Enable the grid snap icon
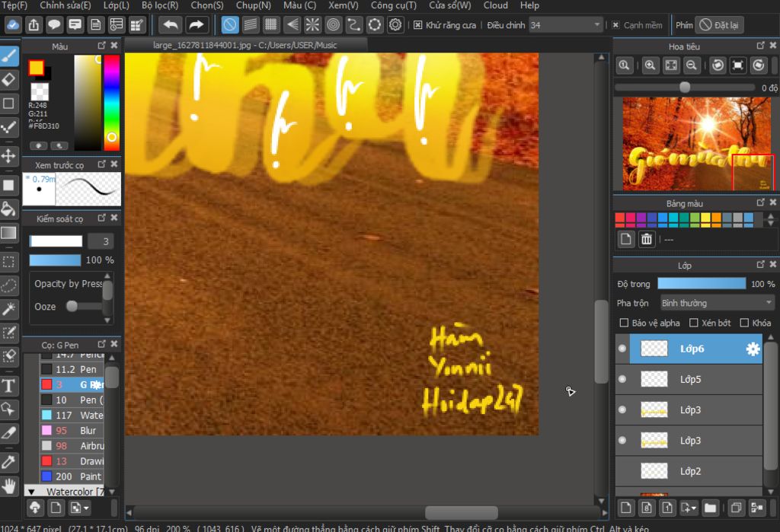This screenshot has width=780, height=532. [271, 24]
